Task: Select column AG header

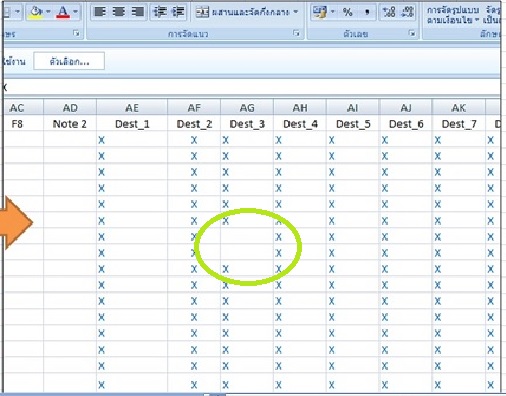Action: 247,108
